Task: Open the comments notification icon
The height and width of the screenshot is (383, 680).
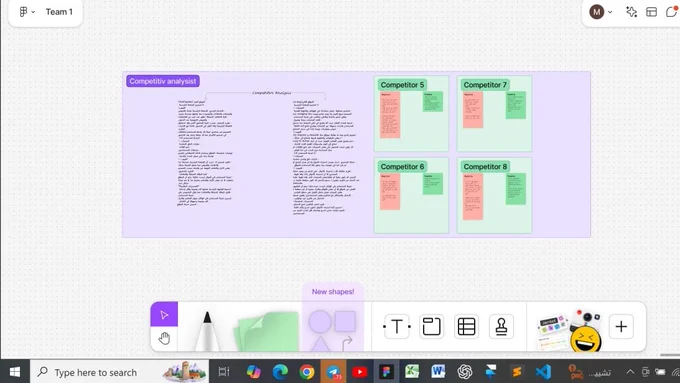Action: [x=672, y=12]
